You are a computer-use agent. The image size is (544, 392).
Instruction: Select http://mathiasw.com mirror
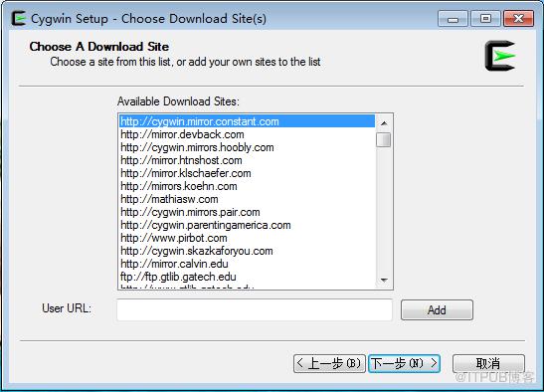point(247,199)
